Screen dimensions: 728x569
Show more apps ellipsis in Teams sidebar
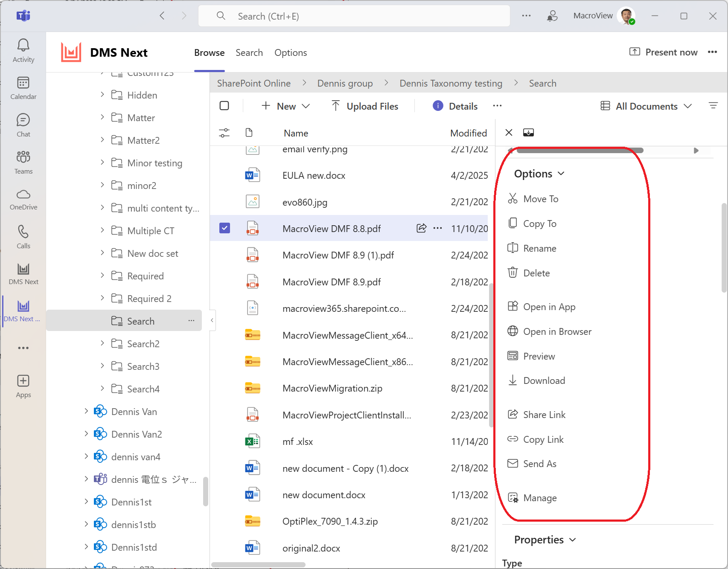pyautogui.click(x=23, y=348)
